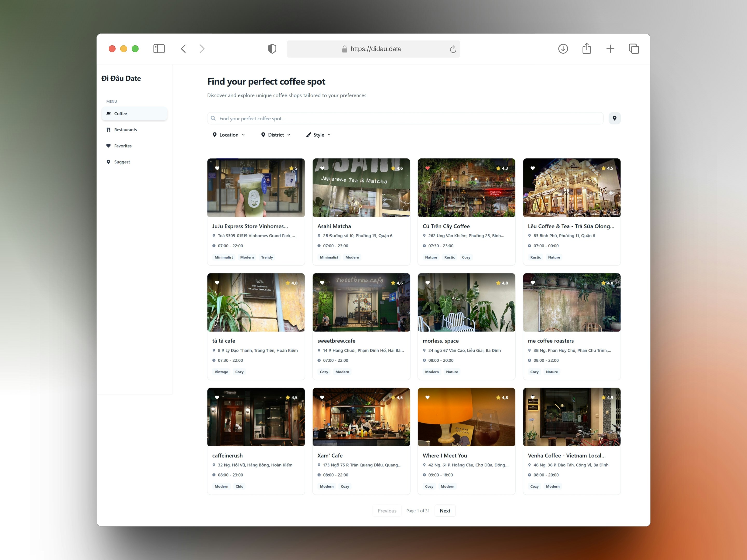Click clock icon on Asahi Matcha hours
747x560 pixels.
pos(319,246)
